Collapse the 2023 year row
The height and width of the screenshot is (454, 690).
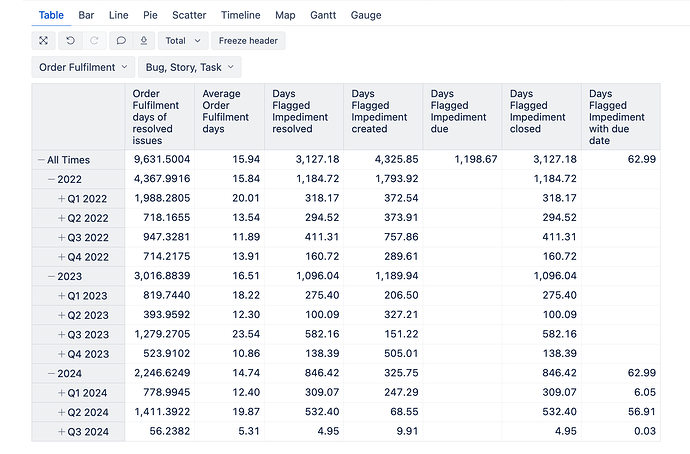[x=51, y=276]
